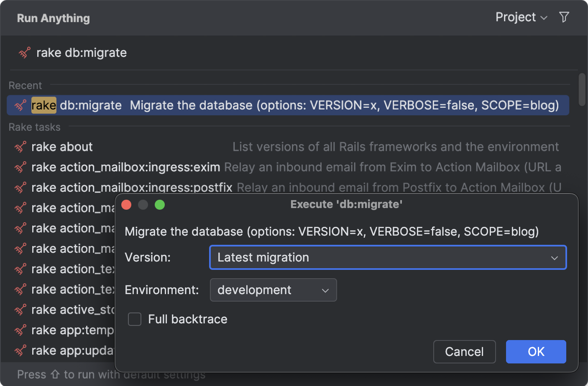This screenshot has height=386, width=588.
Task: Click rake icon next to action_mailbox:ingress:exim
Action: coord(20,168)
